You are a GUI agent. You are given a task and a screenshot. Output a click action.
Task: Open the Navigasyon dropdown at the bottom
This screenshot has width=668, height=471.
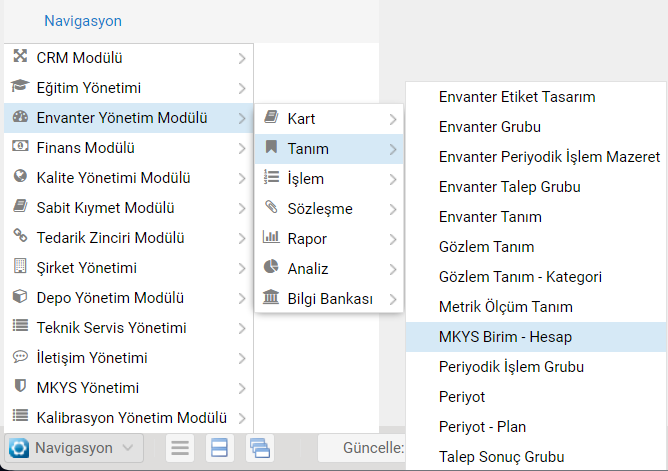tap(74, 448)
